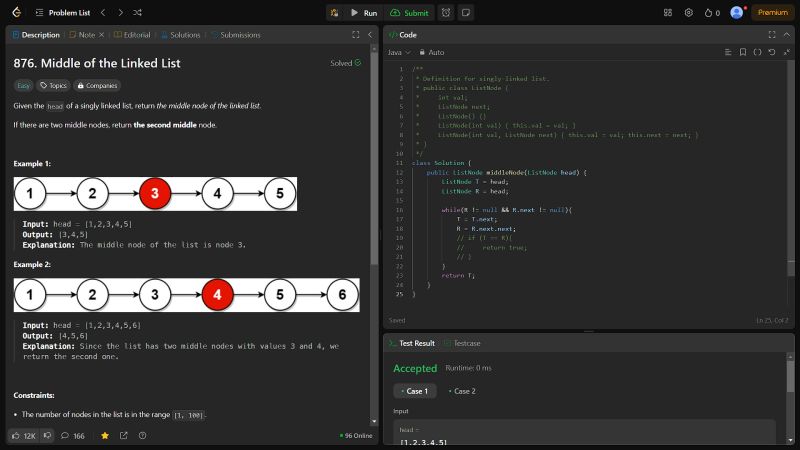
Task: Switch to the Solutions tab
Action: 181,35
